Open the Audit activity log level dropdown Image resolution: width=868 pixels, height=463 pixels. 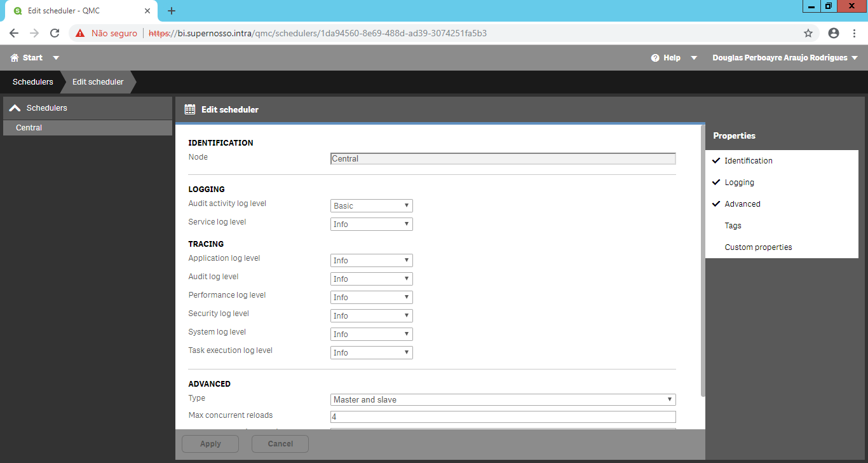point(372,206)
